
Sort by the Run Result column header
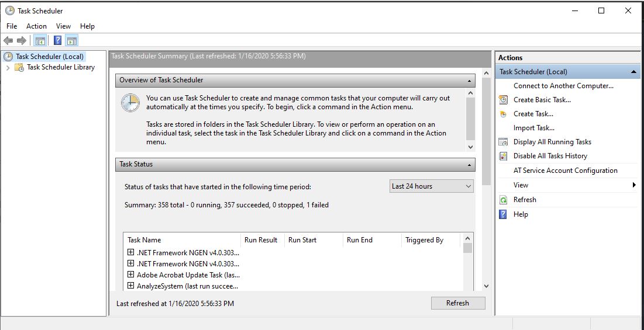click(263, 240)
